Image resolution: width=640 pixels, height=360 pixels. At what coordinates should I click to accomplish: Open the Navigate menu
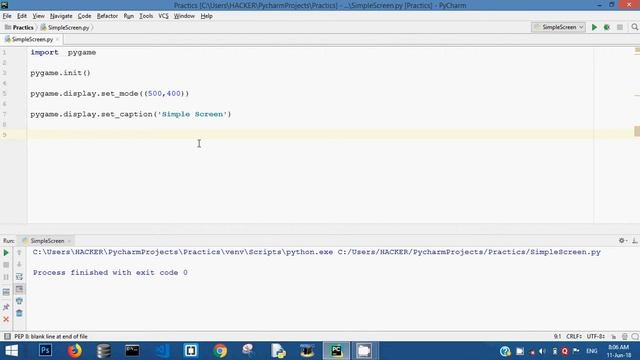(x=61, y=16)
